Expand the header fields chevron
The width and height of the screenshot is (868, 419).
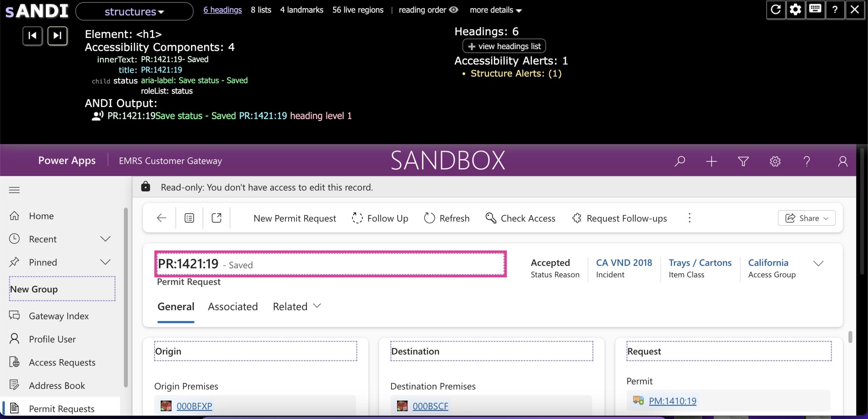pos(818,263)
